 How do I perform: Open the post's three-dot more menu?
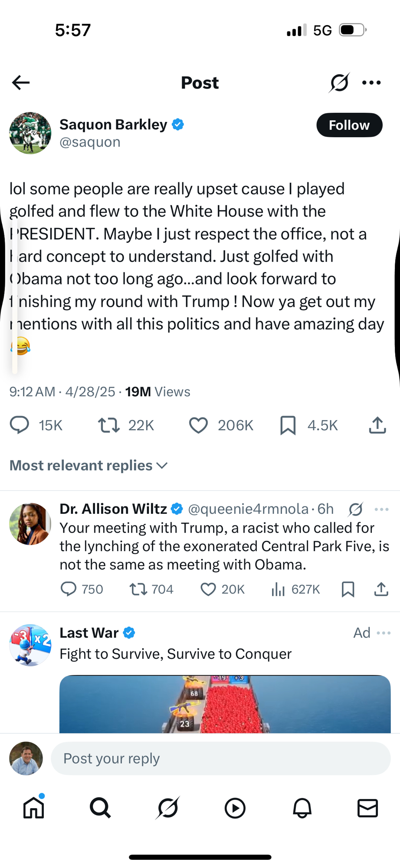tap(371, 82)
